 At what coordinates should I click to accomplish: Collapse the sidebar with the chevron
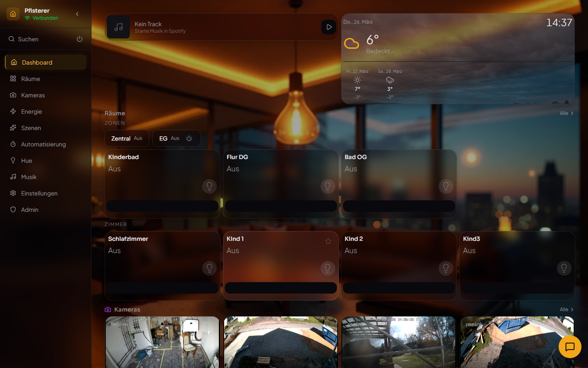77,13
